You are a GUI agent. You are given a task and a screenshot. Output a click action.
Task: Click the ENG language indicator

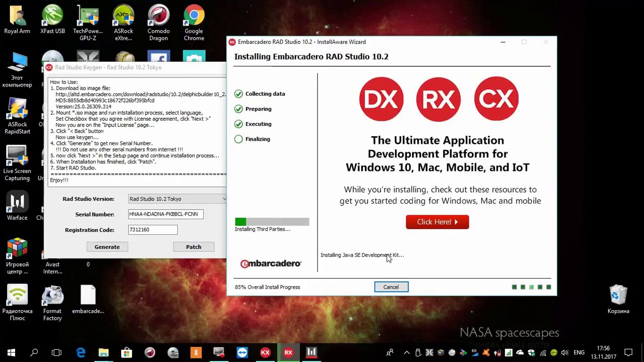579,352
